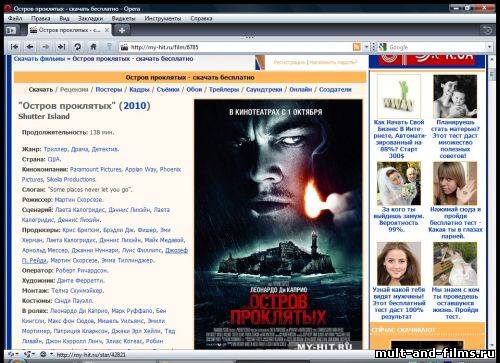Close the Остров проклятых tab

coord(107,30)
